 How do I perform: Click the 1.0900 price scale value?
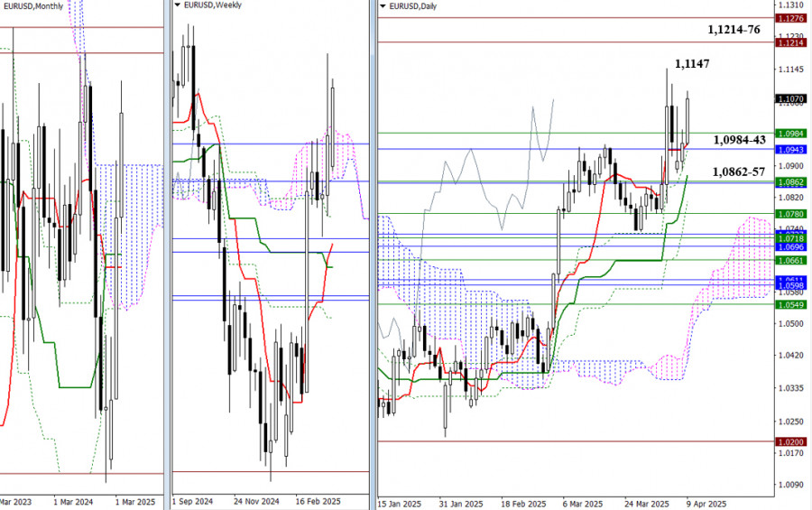(x=791, y=166)
